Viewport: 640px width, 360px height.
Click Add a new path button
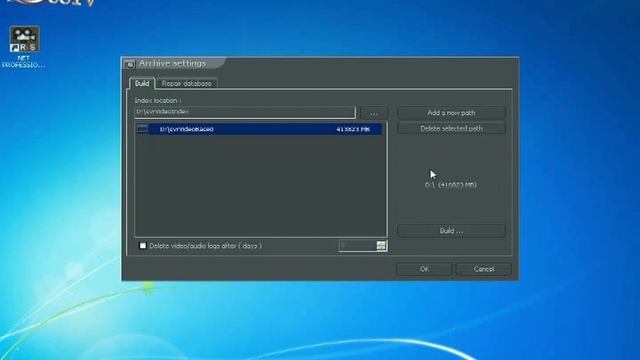click(x=451, y=113)
